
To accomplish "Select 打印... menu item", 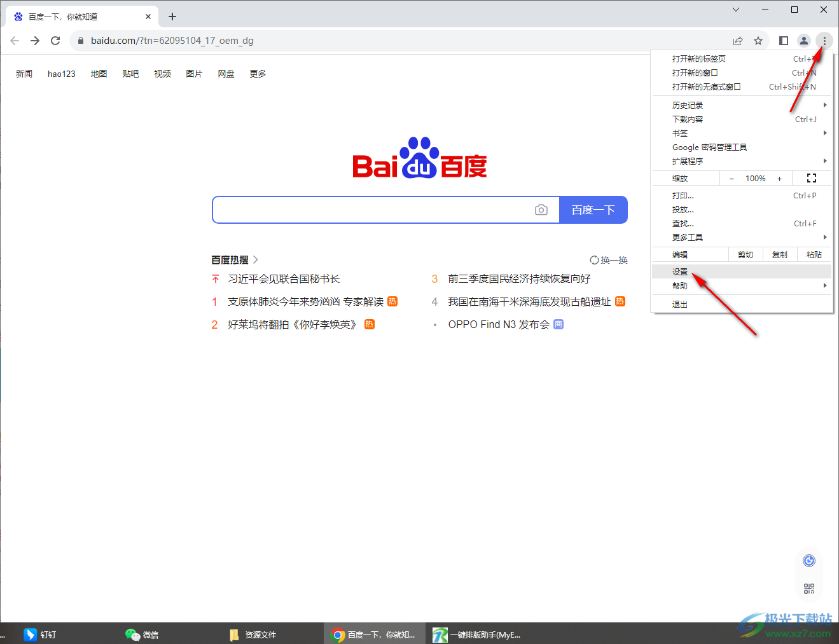I will pos(742,196).
